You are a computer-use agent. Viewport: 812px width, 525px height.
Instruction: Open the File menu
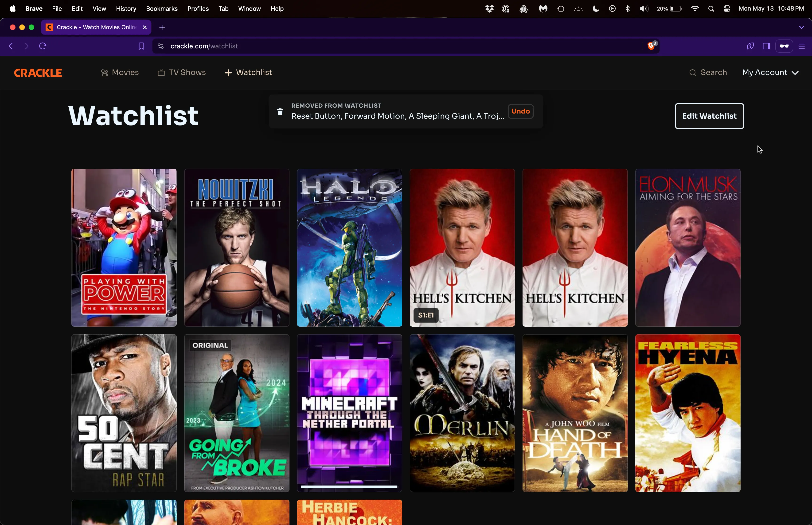[57, 8]
